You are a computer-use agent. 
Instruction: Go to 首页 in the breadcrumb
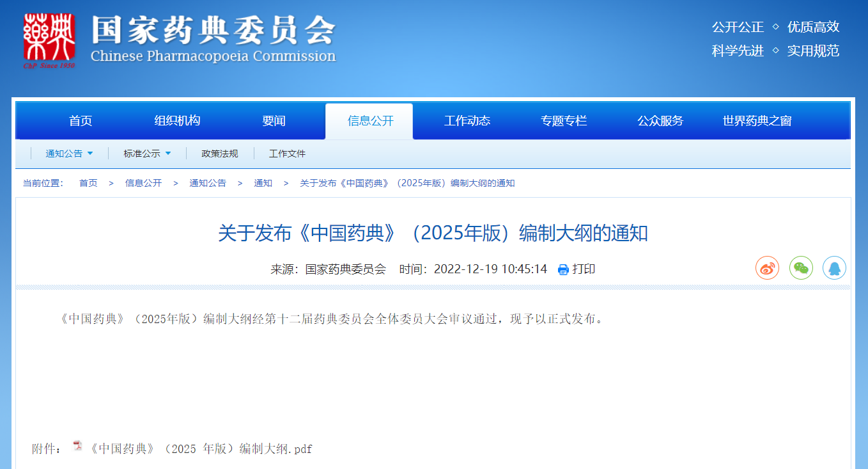(88, 183)
